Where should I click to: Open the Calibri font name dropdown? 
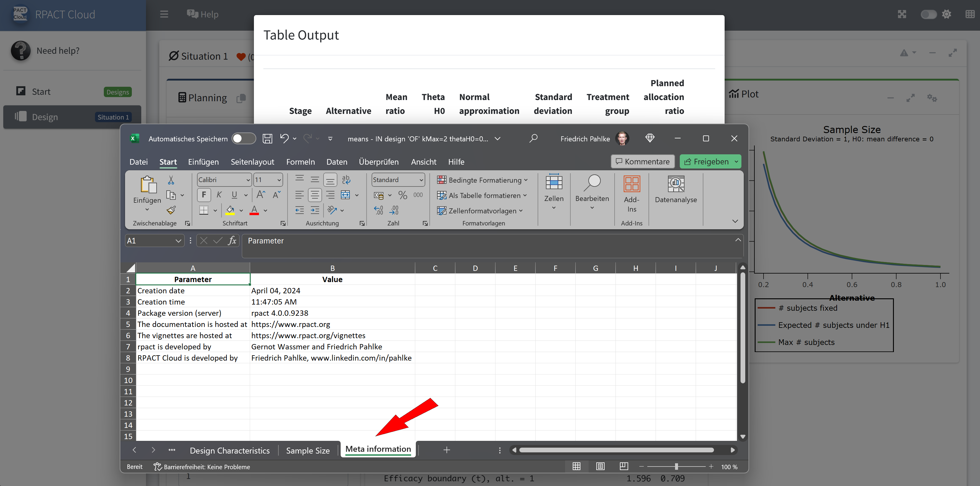[x=248, y=180]
